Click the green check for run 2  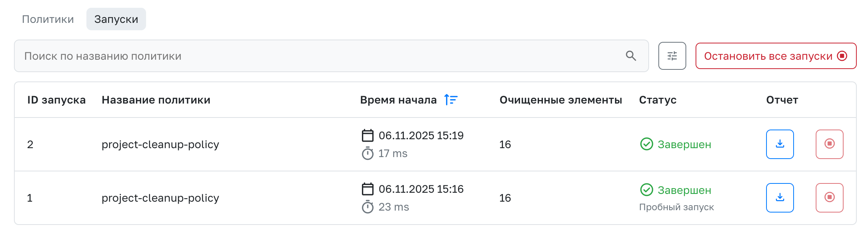[646, 144]
